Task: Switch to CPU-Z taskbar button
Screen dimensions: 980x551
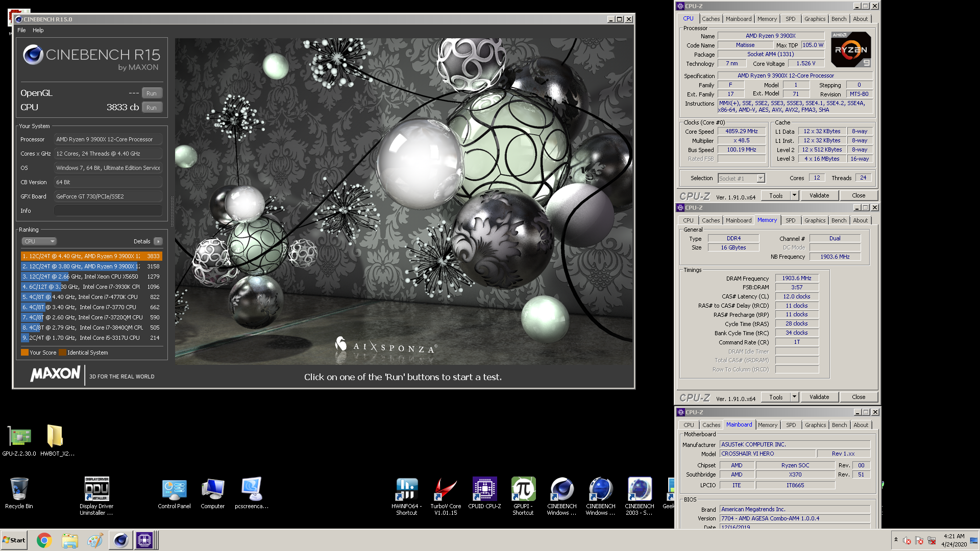Action: [x=144, y=540]
